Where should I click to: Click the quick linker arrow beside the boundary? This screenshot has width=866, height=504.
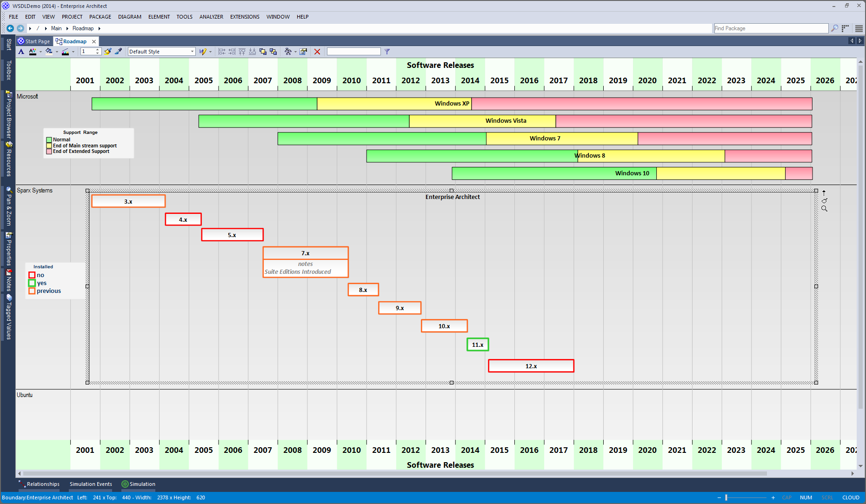coord(824,193)
